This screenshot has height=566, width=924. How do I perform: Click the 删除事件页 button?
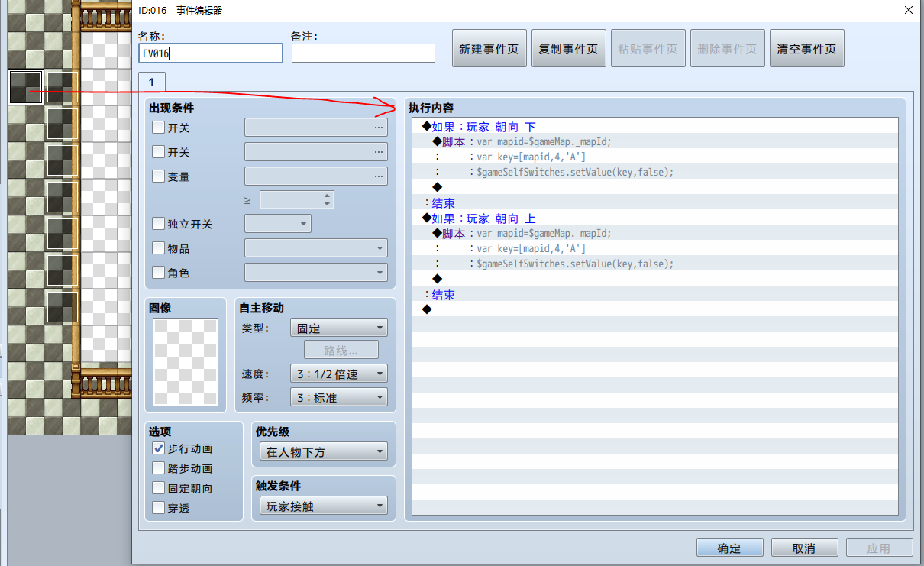click(x=728, y=49)
